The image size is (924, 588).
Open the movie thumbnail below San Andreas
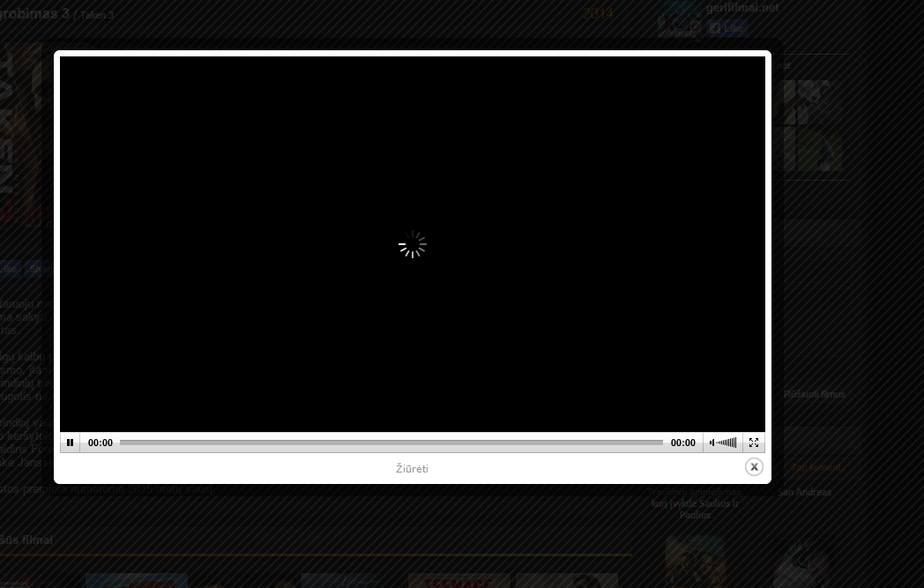pos(802,561)
